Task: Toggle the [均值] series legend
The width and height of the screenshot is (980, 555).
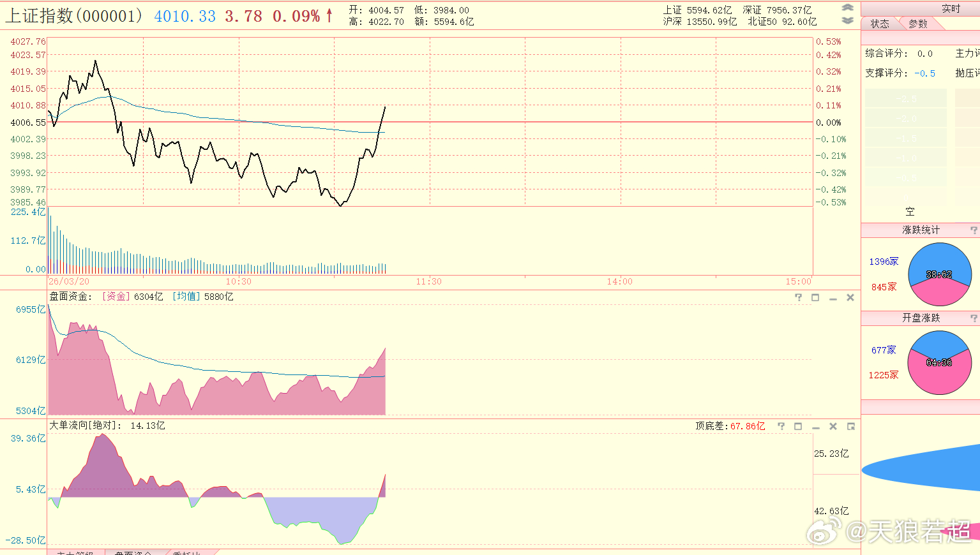Action: tap(186, 297)
